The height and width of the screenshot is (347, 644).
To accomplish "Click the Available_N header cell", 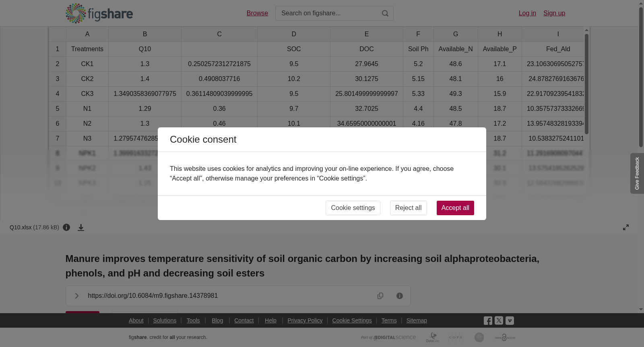I will point(456,49).
